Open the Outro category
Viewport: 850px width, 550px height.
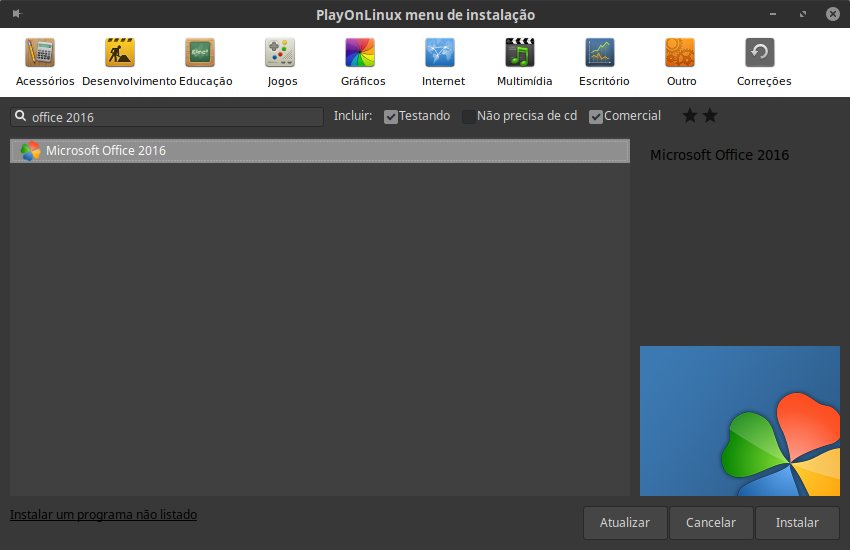click(x=680, y=54)
